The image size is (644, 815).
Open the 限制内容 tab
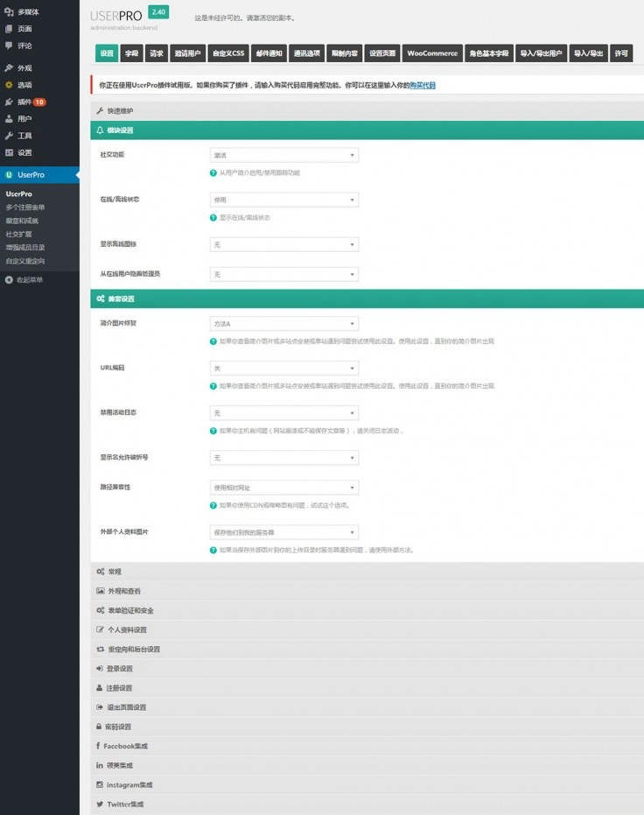(x=345, y=53)
